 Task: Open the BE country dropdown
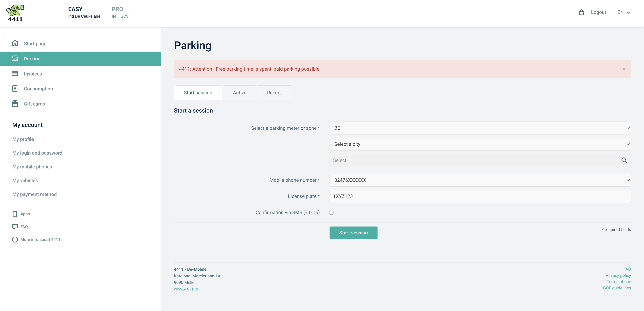[480, 128]
